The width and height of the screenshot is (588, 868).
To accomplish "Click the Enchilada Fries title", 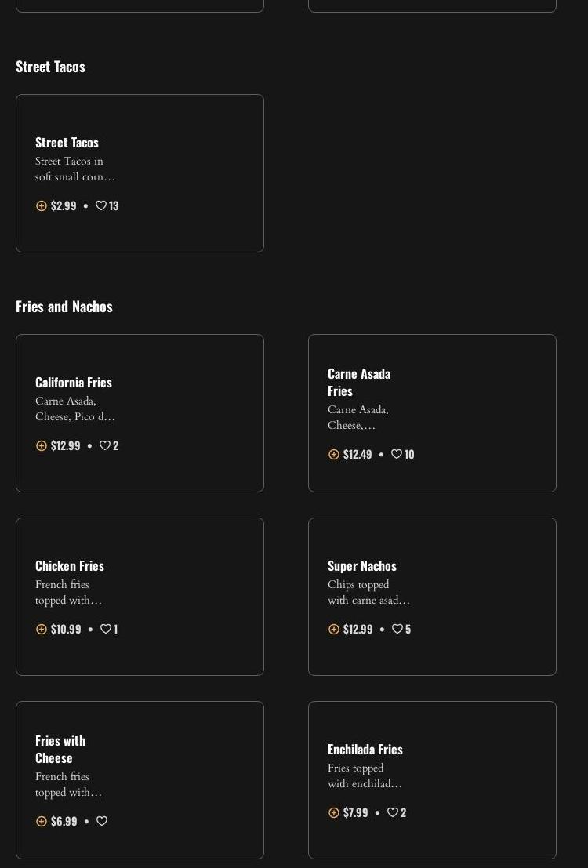I will [365, 749].
